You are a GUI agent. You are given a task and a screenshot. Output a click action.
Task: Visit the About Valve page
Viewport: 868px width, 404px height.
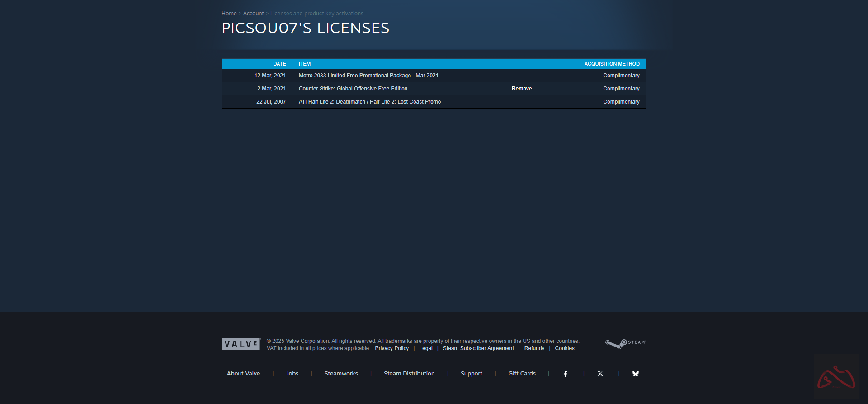click(243, 374)
